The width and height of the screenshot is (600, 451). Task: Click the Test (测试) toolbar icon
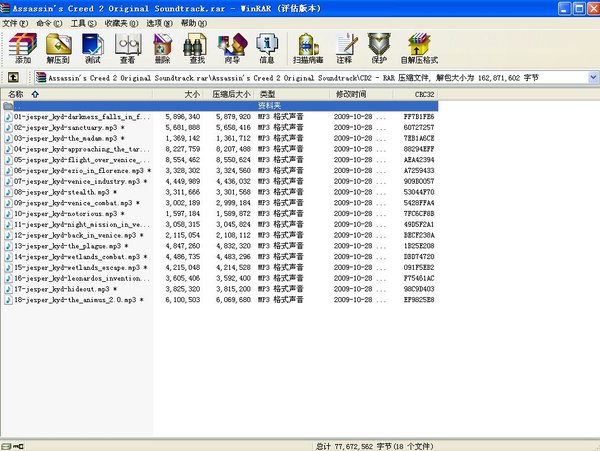coord(93,48)
